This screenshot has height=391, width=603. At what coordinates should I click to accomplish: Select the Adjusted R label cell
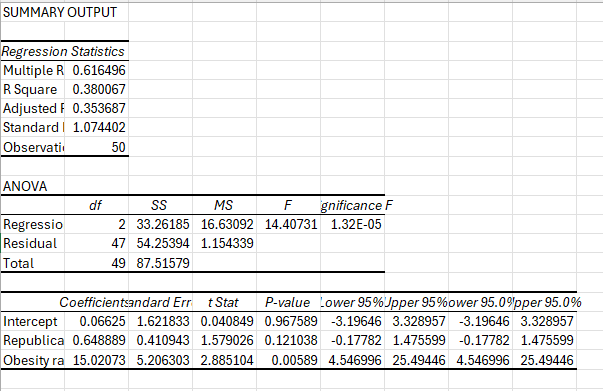coord(33,108)
